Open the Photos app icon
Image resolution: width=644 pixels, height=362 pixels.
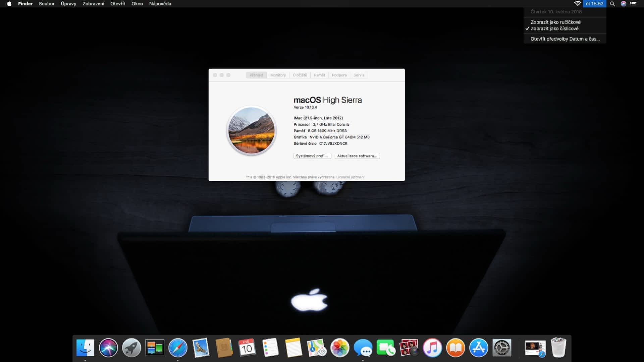[340, 348]
